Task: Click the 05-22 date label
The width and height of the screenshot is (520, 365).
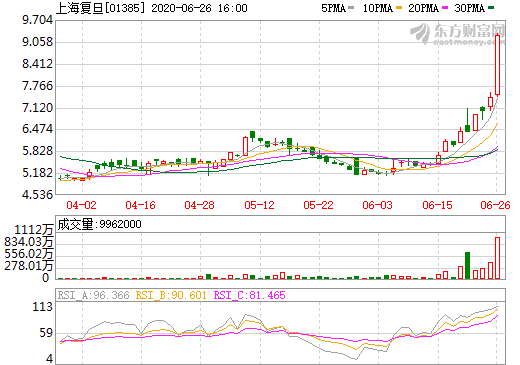Action: (318, 205)
